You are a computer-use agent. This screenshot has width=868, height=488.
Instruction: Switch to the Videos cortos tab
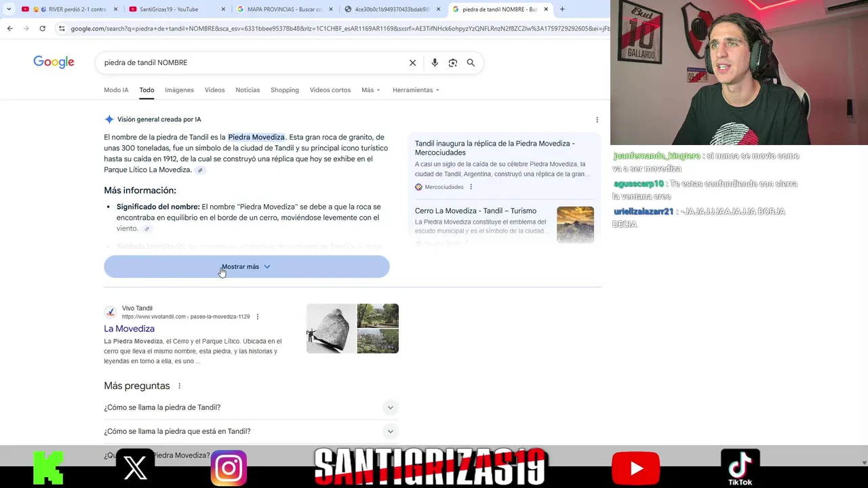[330, 90]
